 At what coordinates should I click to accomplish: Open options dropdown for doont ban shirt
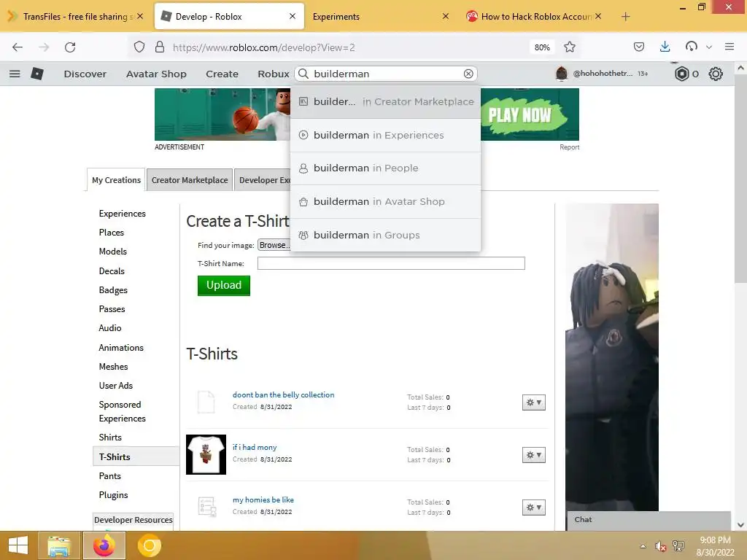533,402
